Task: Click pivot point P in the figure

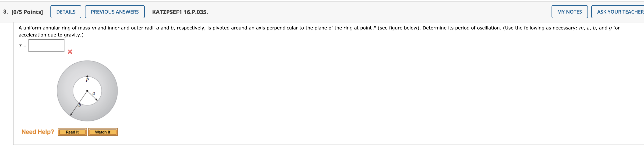Action: click(x=87, y=76)
